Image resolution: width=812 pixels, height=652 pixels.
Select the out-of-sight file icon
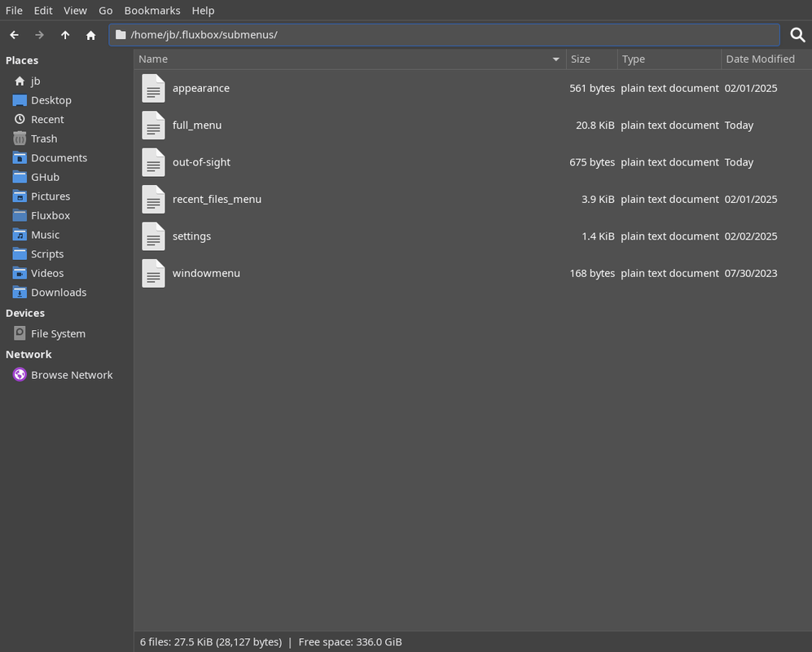(153, 162)
